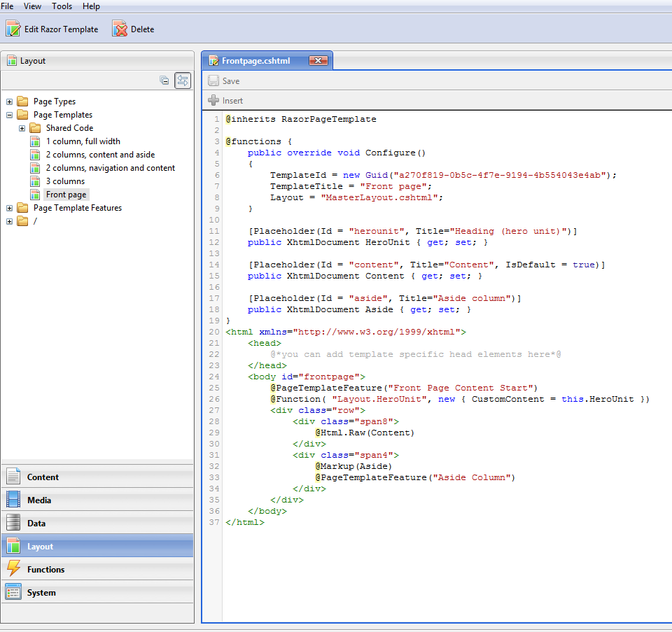Expand the Shared Code folder
Screen dimensions: 672x632
coord(22,127)
